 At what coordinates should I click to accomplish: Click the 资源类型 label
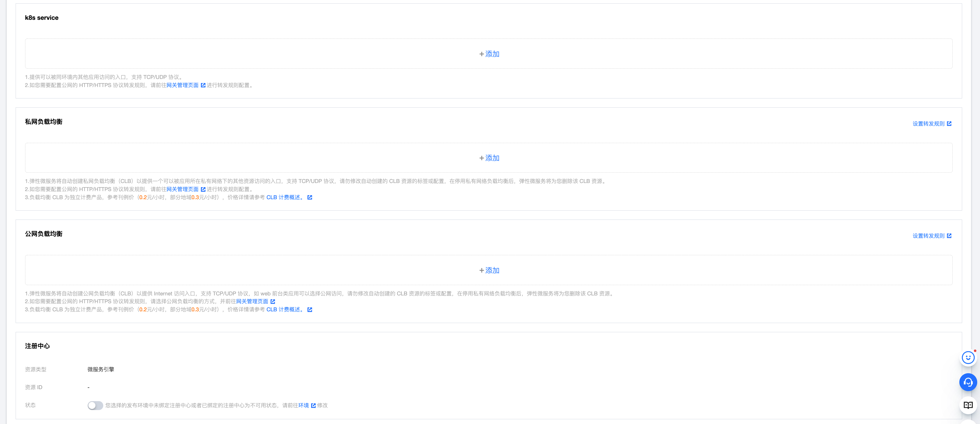point(35,369)
